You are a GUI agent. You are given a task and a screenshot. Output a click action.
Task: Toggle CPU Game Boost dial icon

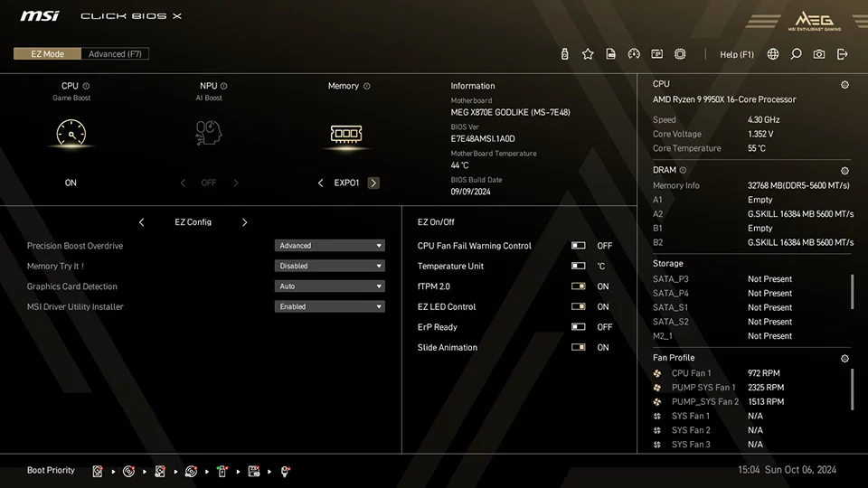click(71, 134)
